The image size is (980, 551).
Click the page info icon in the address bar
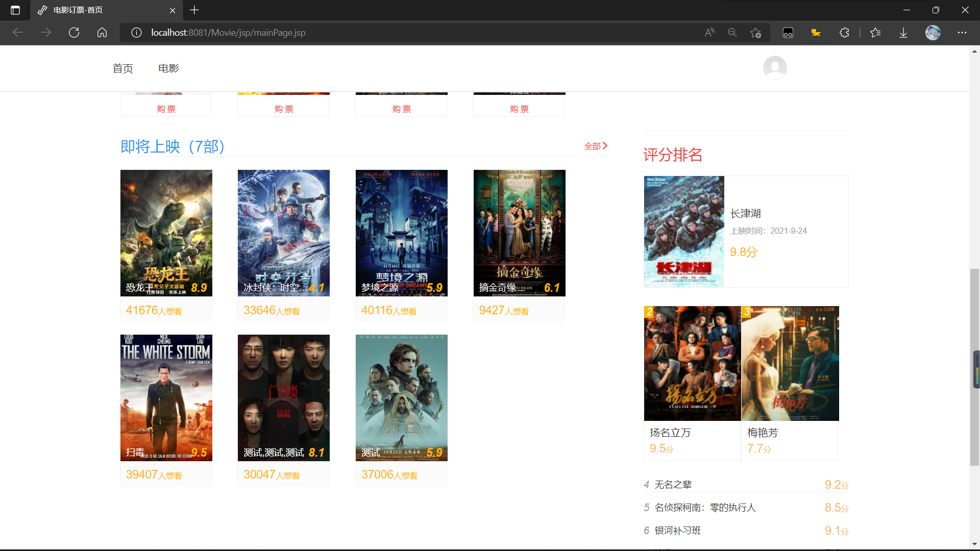coord(136,32)
